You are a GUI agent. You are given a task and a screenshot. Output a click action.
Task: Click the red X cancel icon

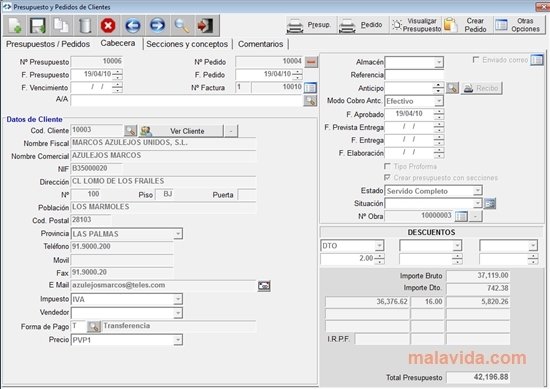(108, 26)
